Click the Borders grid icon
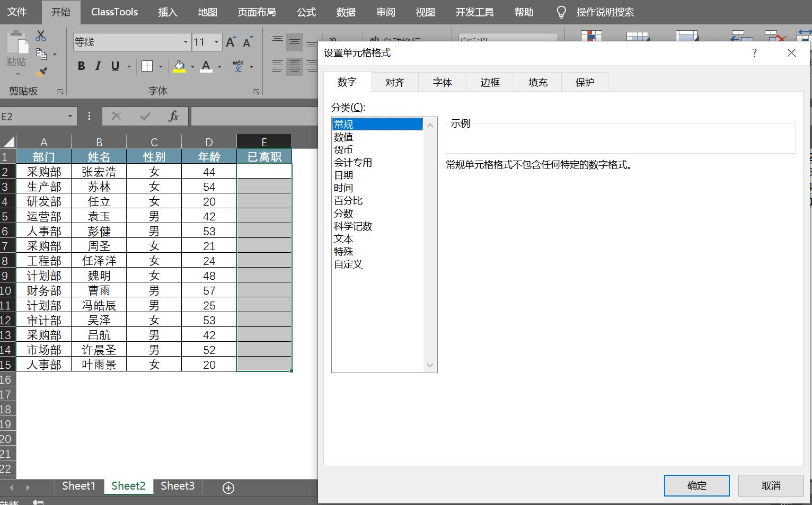This screenshot has height=505, width=812. pos(147,66)
